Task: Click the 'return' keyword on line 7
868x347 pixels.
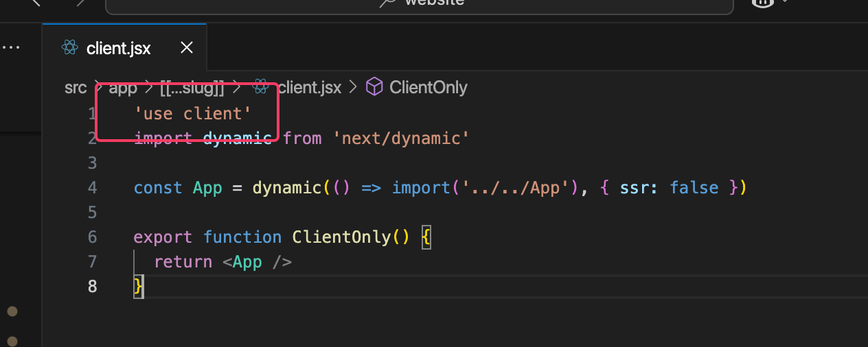Action: [183, 262]
